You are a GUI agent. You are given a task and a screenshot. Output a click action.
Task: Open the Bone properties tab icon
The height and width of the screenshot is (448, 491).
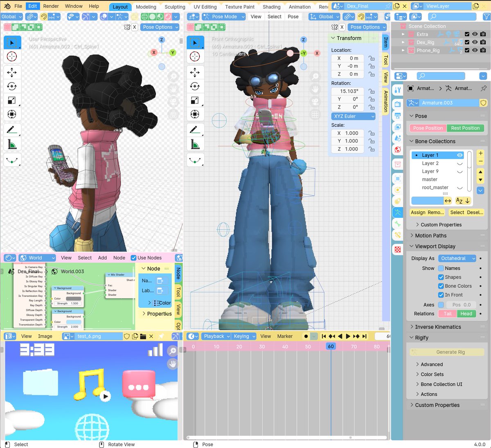click(398, 224)
